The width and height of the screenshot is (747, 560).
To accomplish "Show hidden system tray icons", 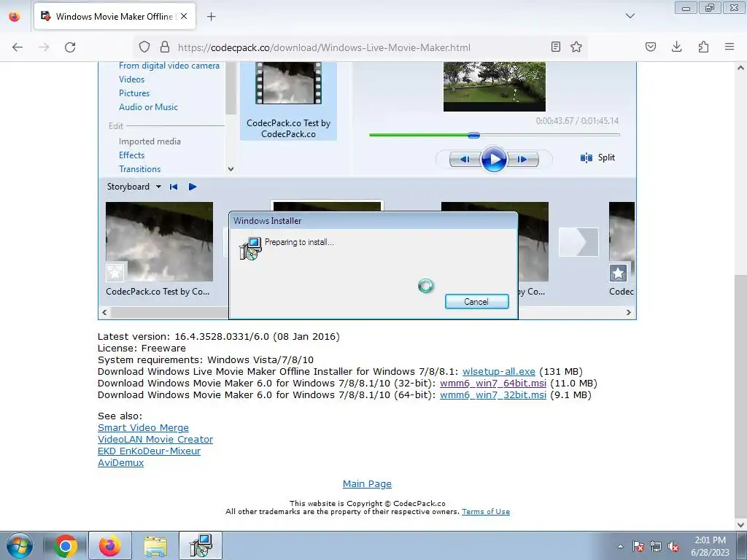I will (x=620, y=546).
